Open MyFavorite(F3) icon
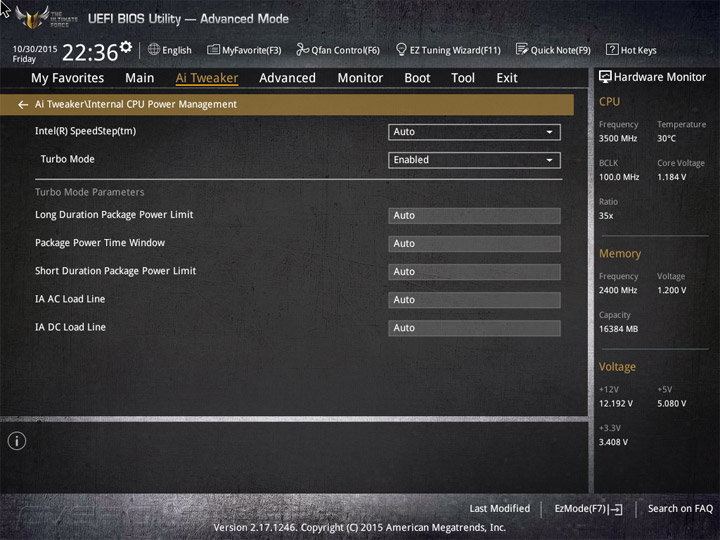The width and height of the screenshot is (720, 540). click(x=213, y=49)
